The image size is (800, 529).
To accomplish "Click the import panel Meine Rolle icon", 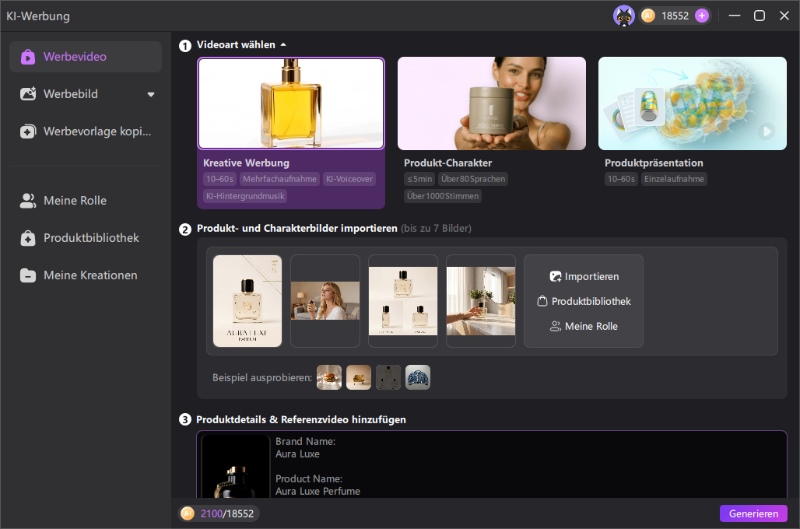I will [x=555, y=326].
